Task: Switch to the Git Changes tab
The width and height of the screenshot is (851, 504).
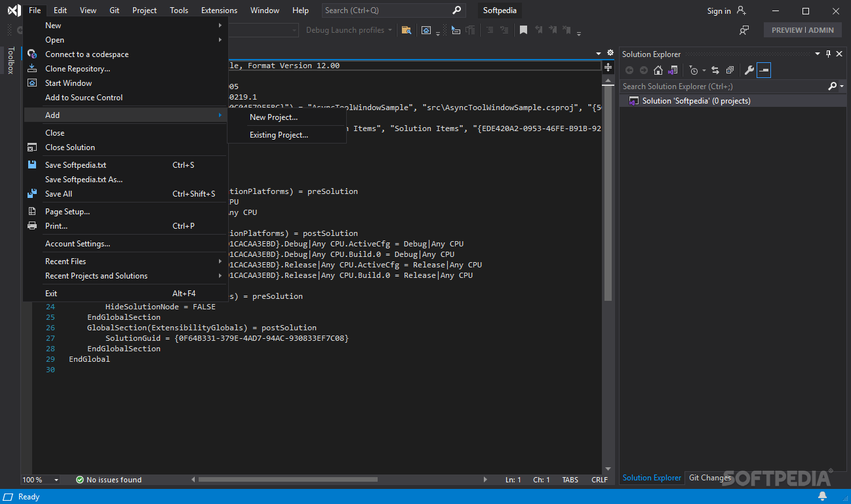Action: [709, 478]
